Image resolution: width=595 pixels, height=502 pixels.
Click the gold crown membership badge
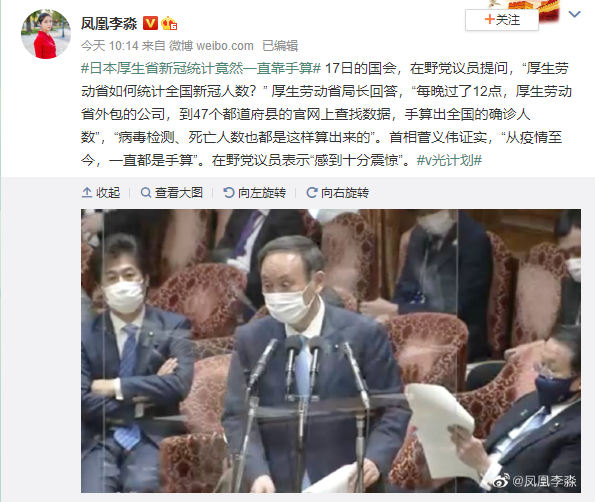[169, 24]
